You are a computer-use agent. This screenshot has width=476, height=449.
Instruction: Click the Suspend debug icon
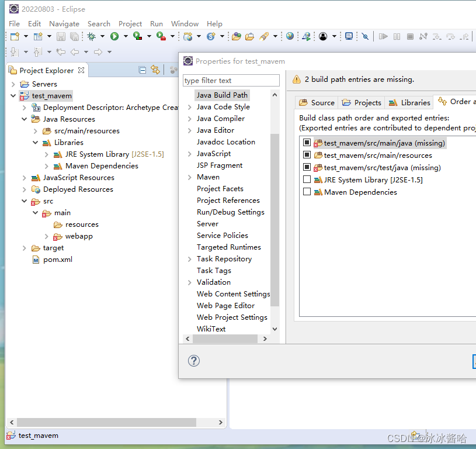(397, 36)
